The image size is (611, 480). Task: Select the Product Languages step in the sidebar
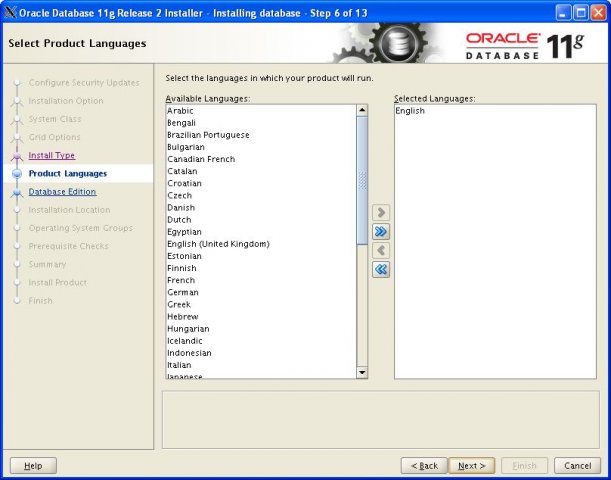(x=68, y=173)
